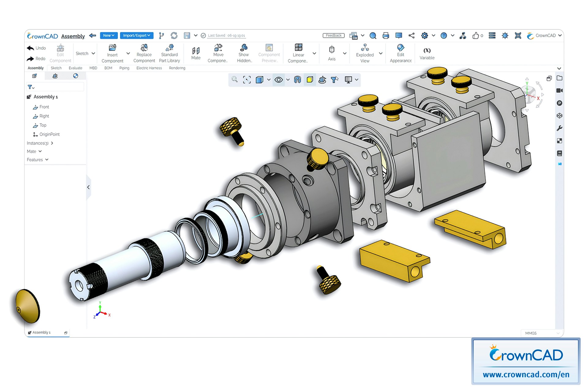Select the zoom magnifier in the viewport toolbar
The height and width of the screenshot is (392, 588).
click(234, 80)
